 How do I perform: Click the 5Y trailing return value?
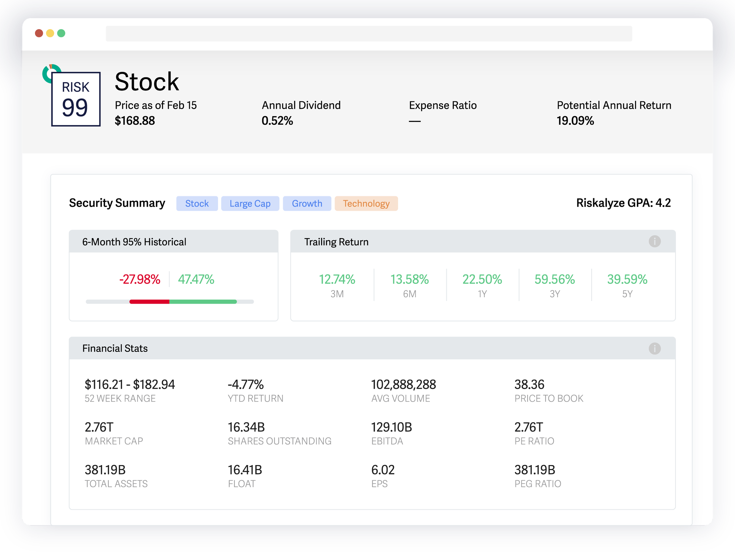point(627,279)
